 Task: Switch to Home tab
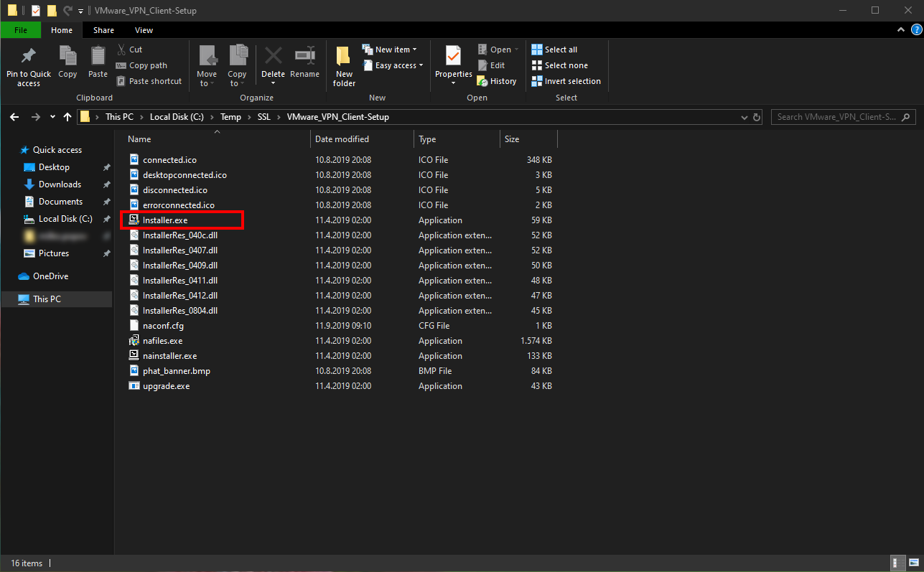(x=62, y=30)
